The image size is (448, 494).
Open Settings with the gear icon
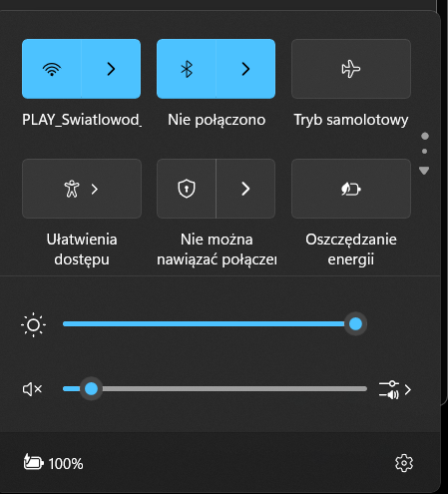tap(404, 463)
